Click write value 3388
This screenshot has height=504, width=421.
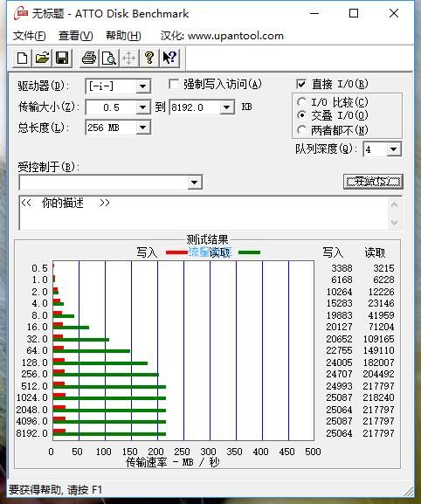coord(342,268)
